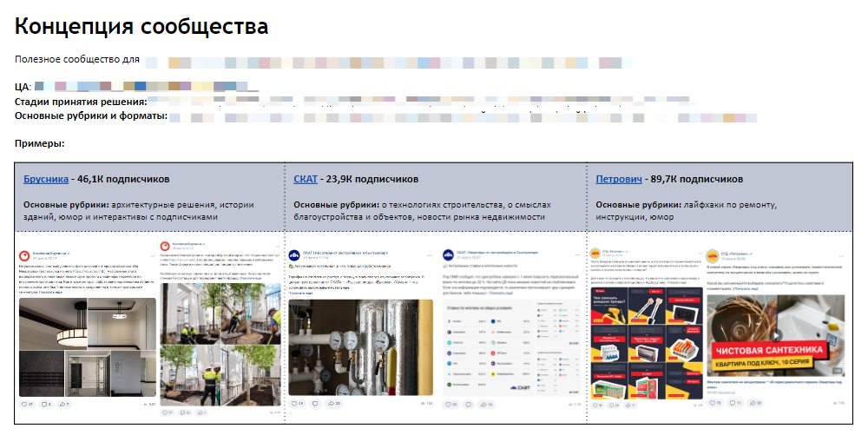Click 'лайфхаки по ремонту' rubric text
This screenshot has width=868, height=442.
point(730,205)
